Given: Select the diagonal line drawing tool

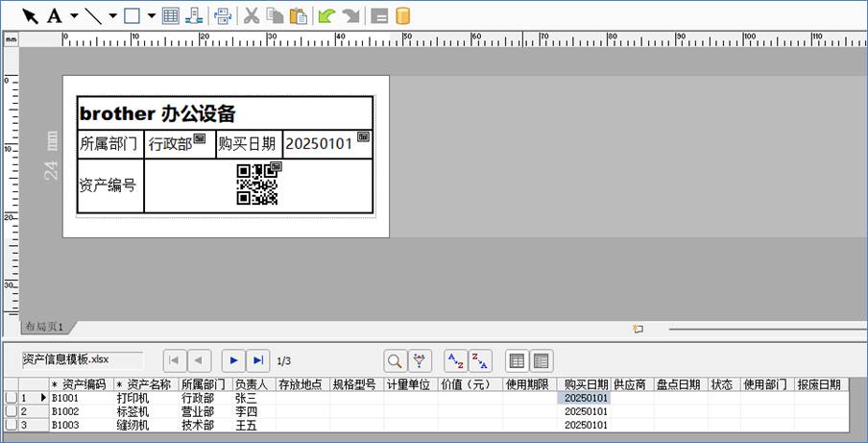Looking at the screenshot, I should 93,16.
